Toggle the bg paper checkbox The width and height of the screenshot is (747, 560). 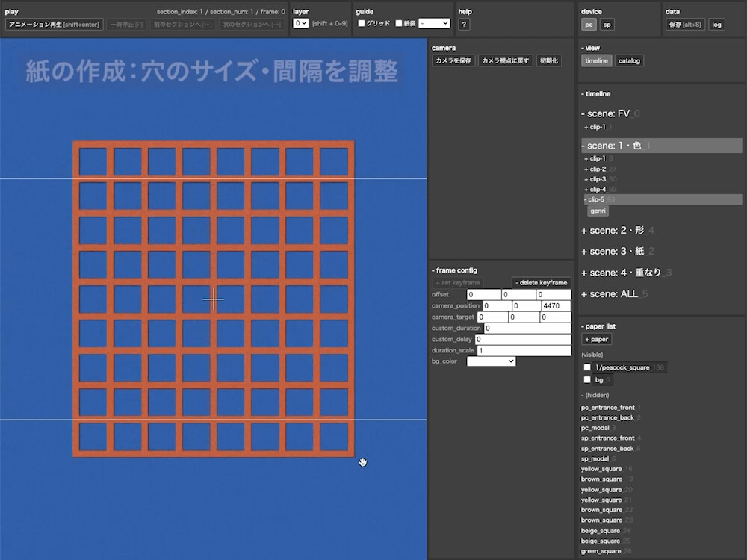(587, 379)
